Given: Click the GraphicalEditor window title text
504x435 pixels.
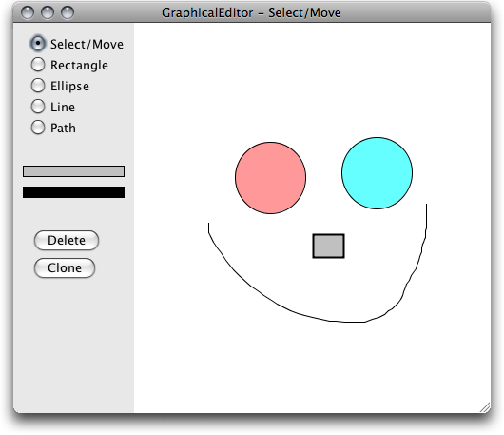Looking at the screenshot, I should (x=251, y=13).
